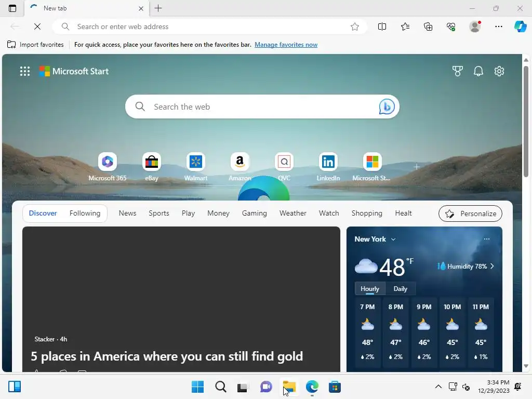532x399 pixels.
Task: Open the News tab
Action: [128, 213]
